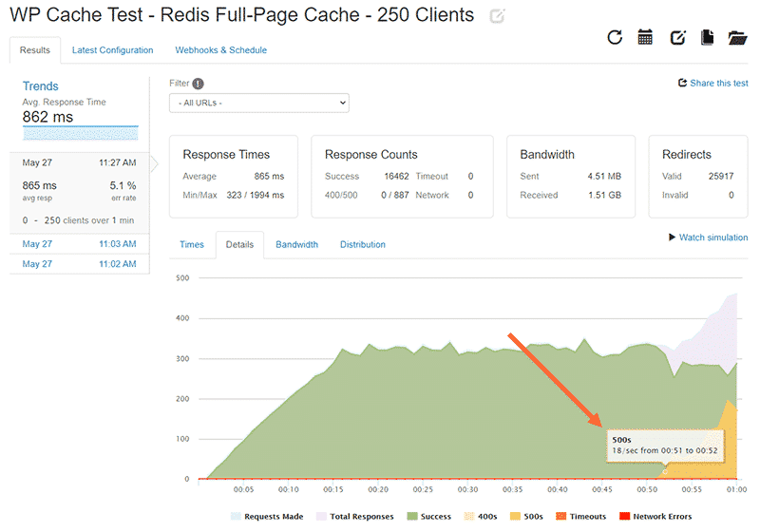Click the edit title pencil icon
This screenshot has width=760, height=532.
tap(497, 16)
